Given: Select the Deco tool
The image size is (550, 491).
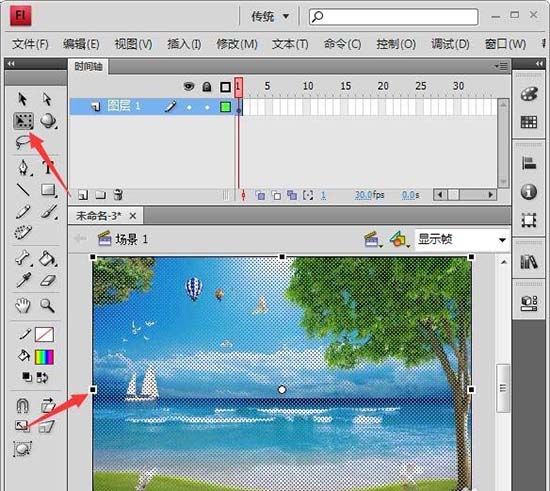Looking at the screenshot, I should pos(23,232).
